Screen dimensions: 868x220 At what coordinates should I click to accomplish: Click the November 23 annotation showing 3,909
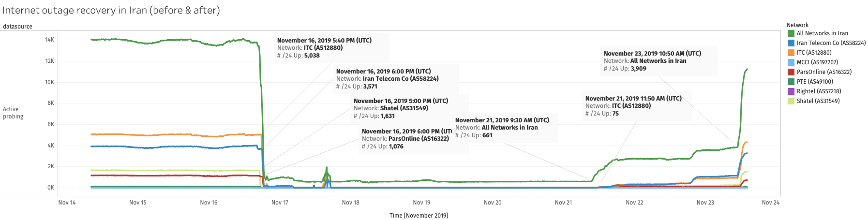click(x=652, y=61)
